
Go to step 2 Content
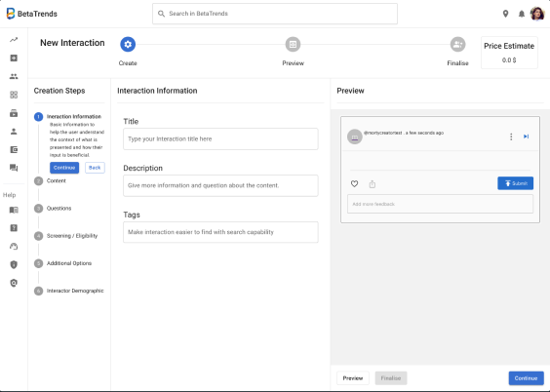coord(50,181)
